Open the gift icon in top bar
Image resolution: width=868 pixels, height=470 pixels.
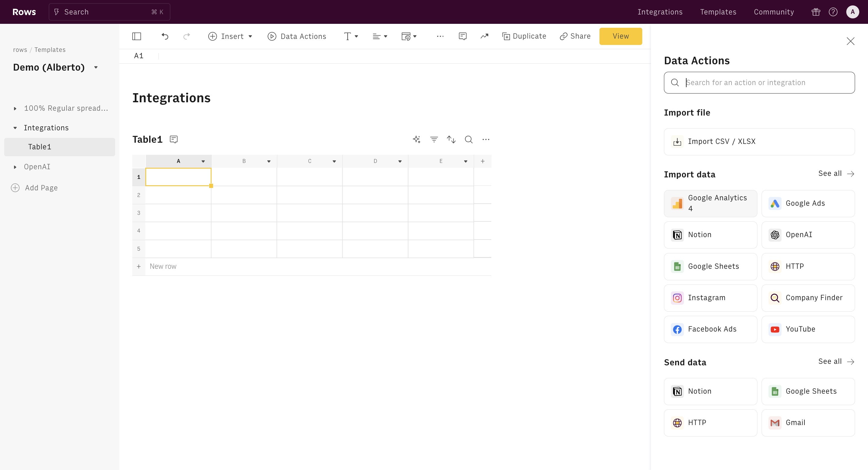pos(816,12)
